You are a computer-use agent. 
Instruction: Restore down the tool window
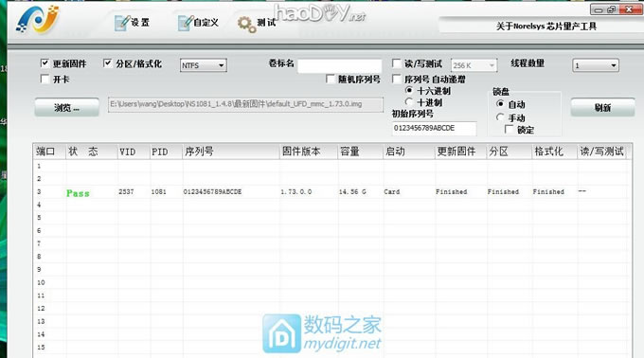(612, 9)
